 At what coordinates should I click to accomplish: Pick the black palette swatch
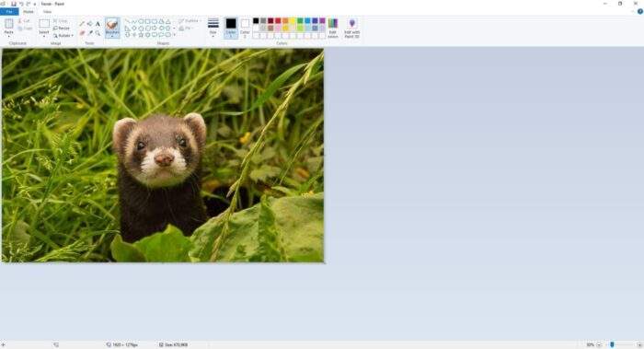point(256,20)
